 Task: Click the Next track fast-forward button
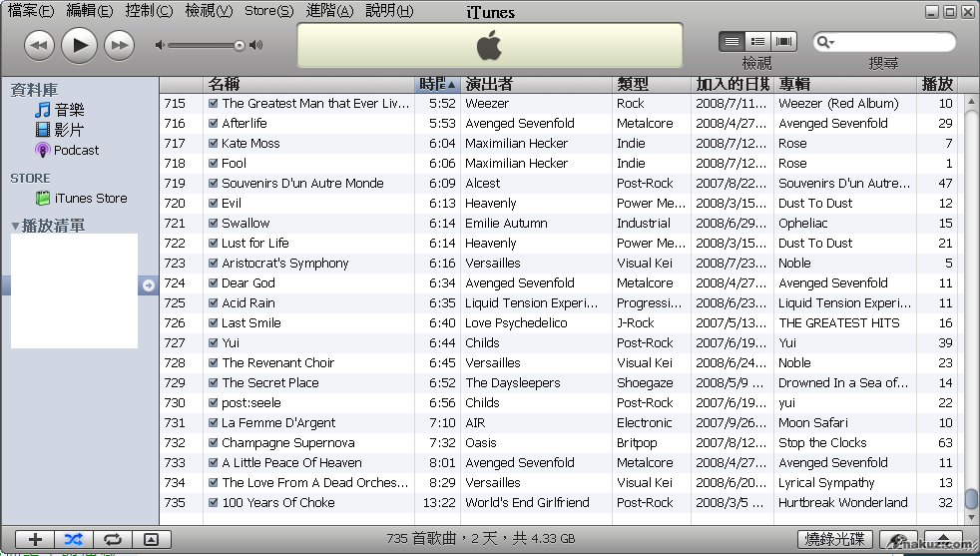(120, 46)
